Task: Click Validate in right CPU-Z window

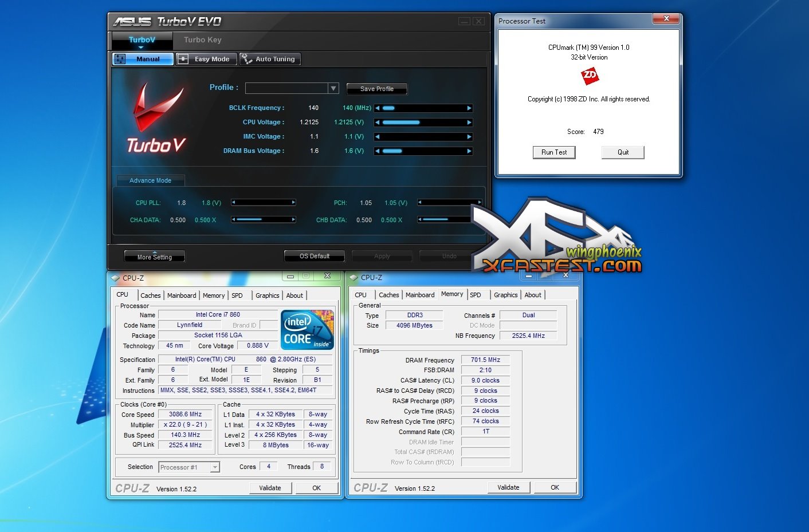Action: coord(509,487)
